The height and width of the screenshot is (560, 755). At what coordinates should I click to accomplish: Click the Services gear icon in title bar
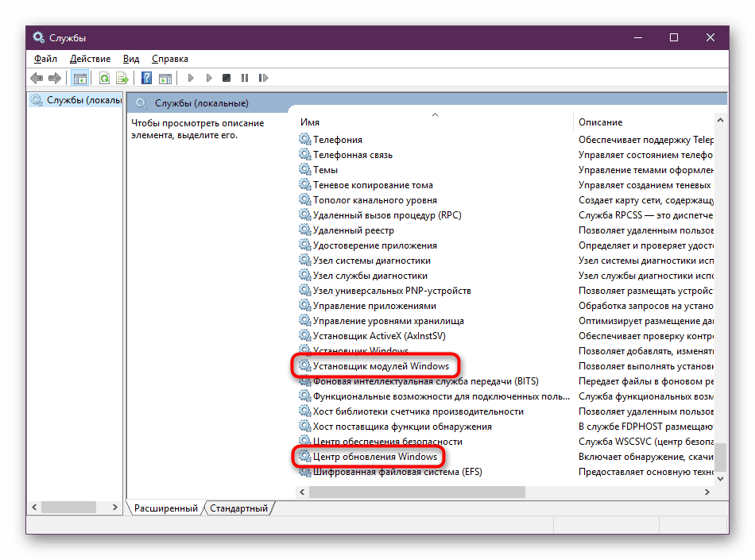point(38,37)
